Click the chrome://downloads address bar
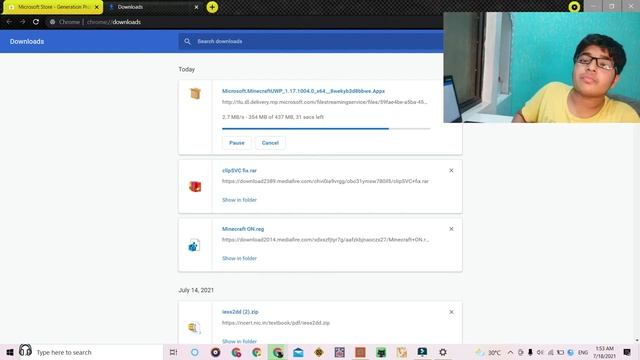 point(245,22)
